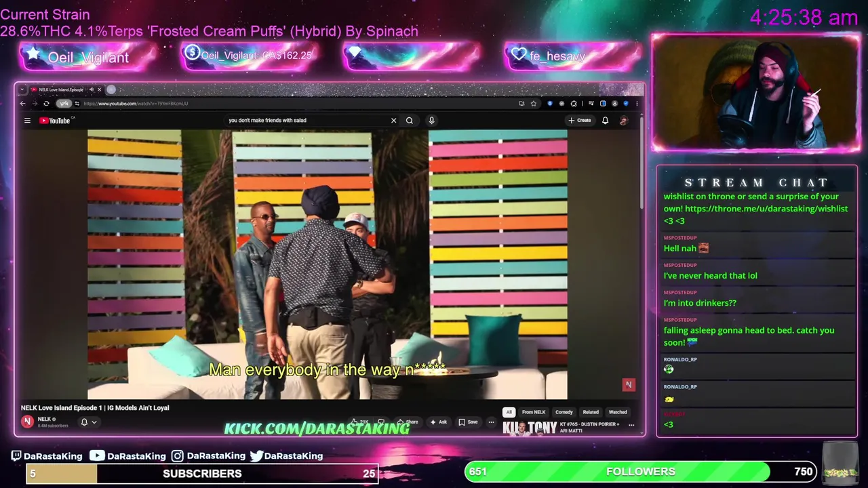Like the video with thumbs up

point(359,422)
